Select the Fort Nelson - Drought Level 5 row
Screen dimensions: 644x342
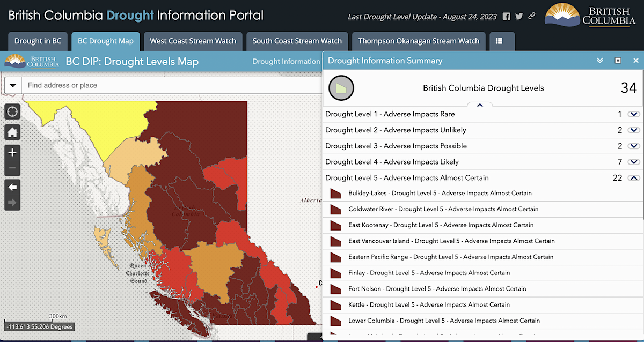(x=483, y=289)
